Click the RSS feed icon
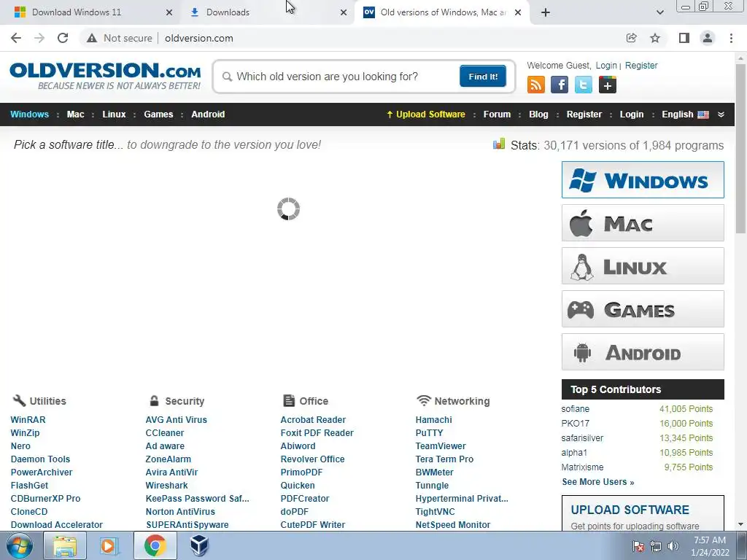Viewport: 747px width, 560px height. (536, 85)
